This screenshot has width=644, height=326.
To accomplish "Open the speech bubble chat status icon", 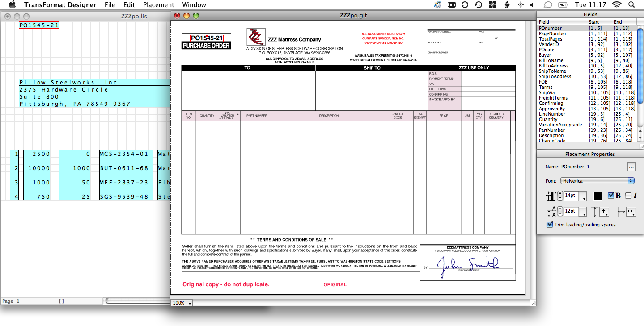I will click(548, 5).
